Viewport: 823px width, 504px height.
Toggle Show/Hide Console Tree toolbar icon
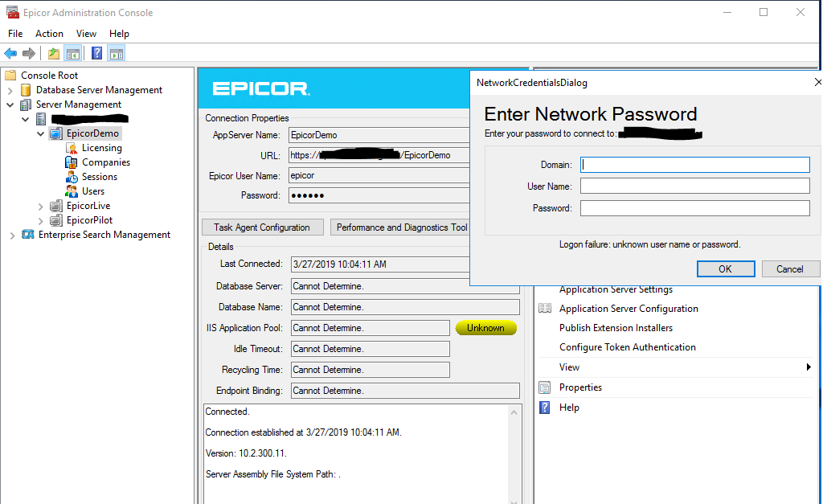72,53
